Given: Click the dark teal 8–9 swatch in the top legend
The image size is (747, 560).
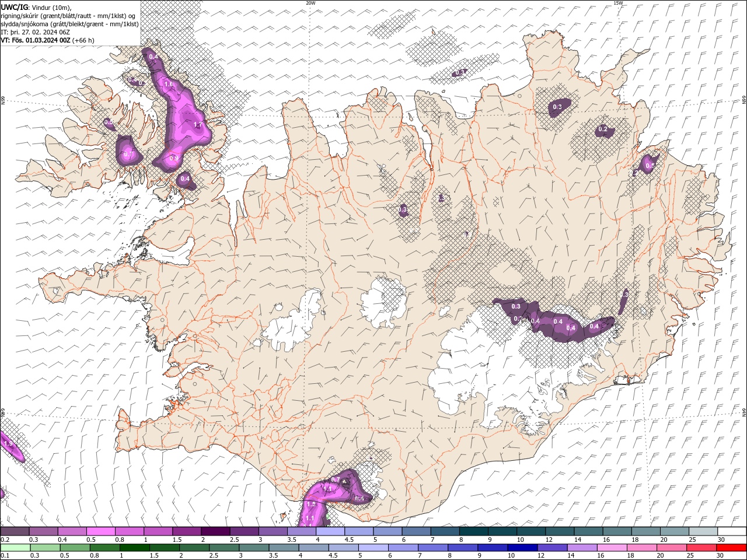Looking at the screenshot, I should 473,531.
